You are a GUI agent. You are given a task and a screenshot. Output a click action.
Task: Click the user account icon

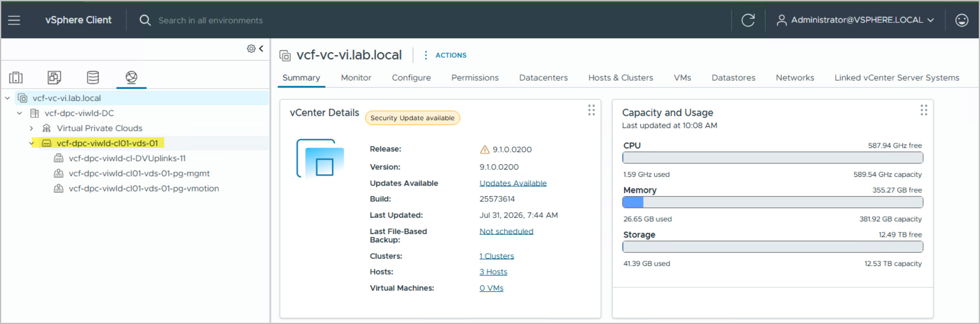click(x=781, y=20)
